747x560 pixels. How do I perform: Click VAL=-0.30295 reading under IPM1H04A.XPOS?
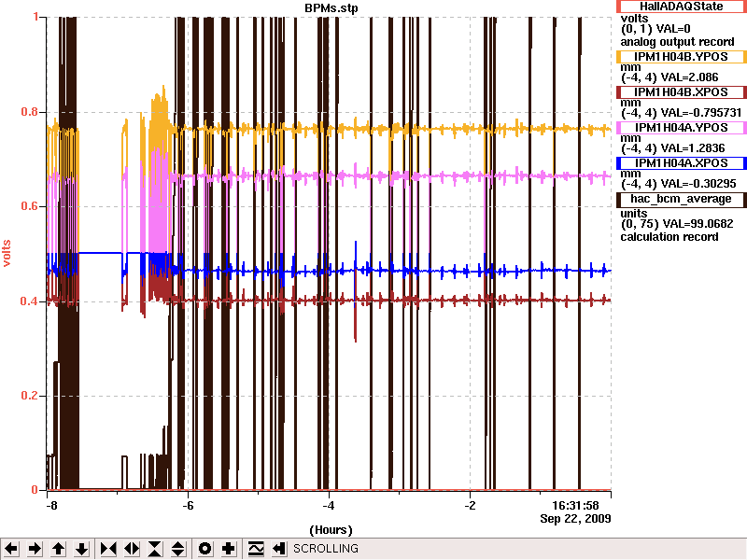(698, 183)
